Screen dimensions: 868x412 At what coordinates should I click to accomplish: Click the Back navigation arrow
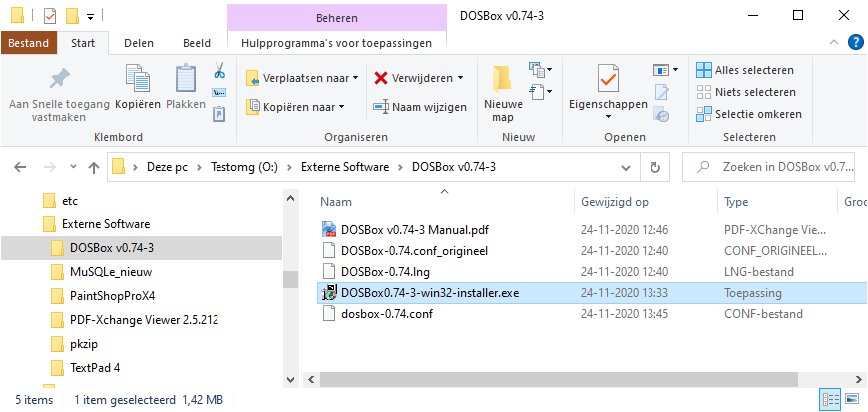point(20,167)
